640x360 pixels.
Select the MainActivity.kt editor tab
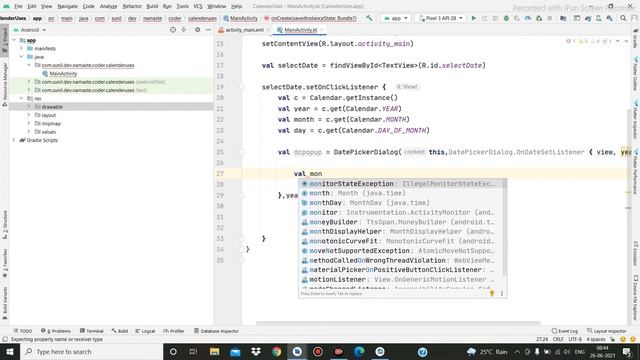[300, 30]
